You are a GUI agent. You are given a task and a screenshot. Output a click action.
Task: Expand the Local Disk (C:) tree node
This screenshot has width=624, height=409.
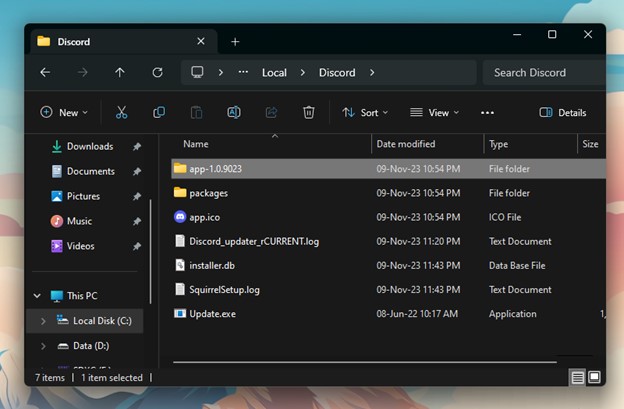click(x=42, y=321)
